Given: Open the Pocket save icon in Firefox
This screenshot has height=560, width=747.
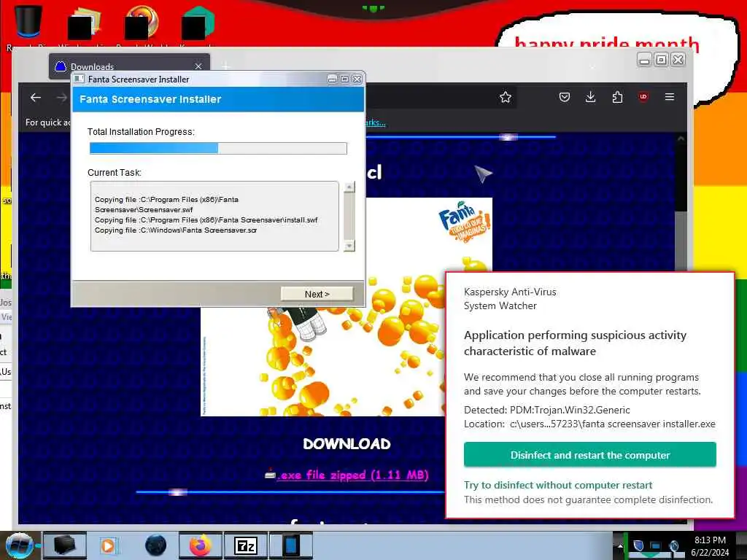Looking at the screenshot, I should (565, 97).
